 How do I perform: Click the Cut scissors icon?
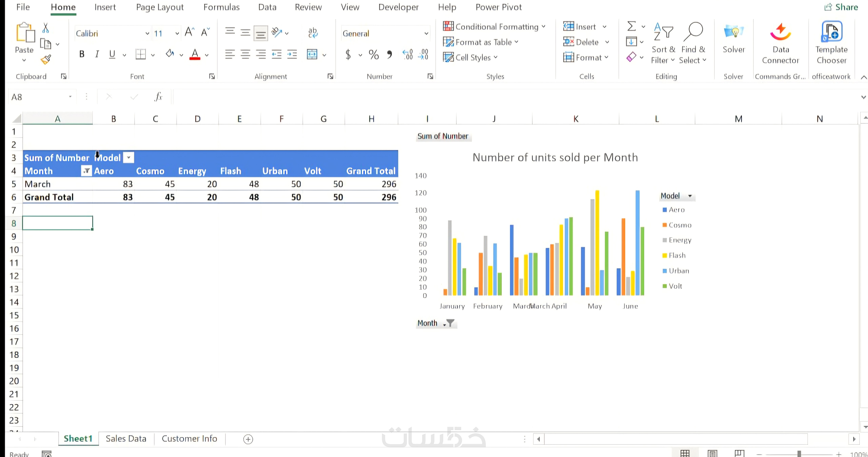pyautogui.click(x=45, y=28)
